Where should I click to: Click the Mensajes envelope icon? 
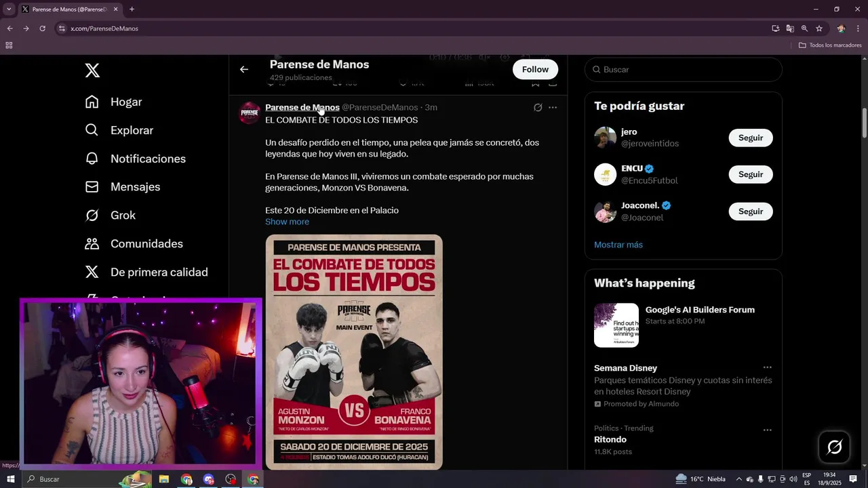(92, 187)
